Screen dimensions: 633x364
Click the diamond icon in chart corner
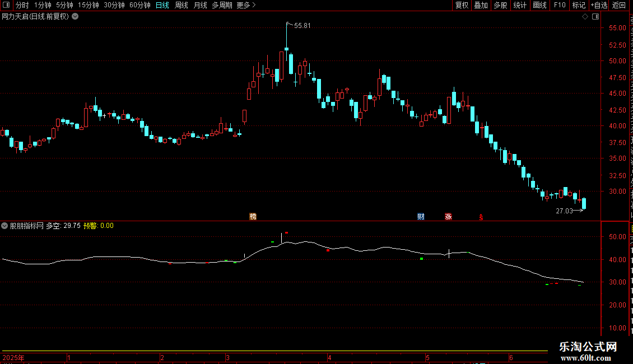coord(585,17)
